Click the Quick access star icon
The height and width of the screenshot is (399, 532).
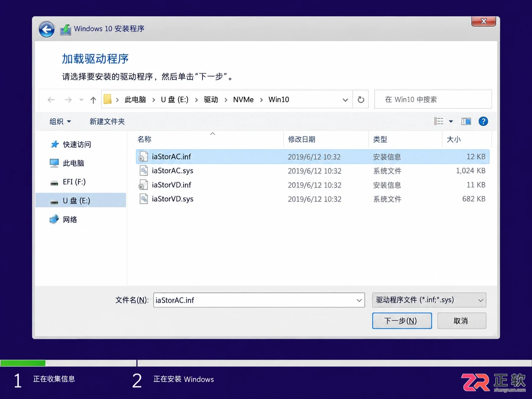[55, 144]
